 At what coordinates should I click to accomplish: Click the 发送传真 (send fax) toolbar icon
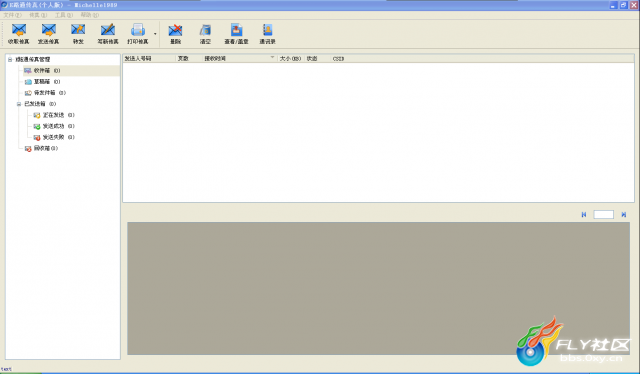(49, 30)
